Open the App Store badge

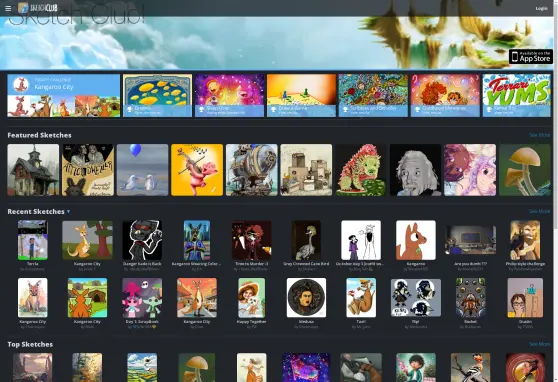(x=531, y=57)
